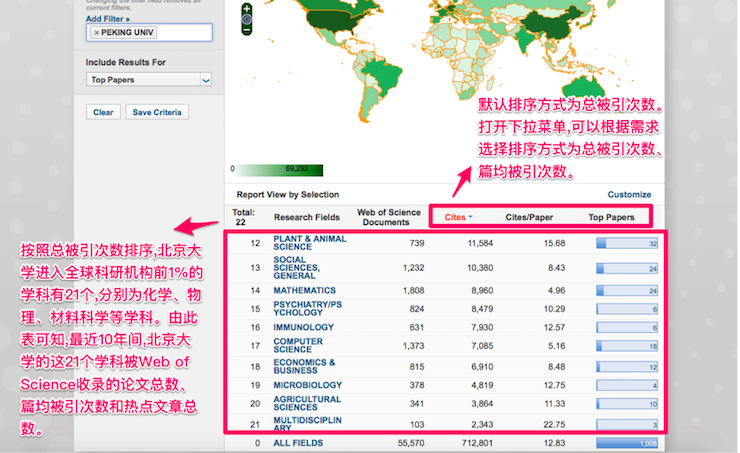Open the MICROBIOLOGY field link

coord(308,385)
